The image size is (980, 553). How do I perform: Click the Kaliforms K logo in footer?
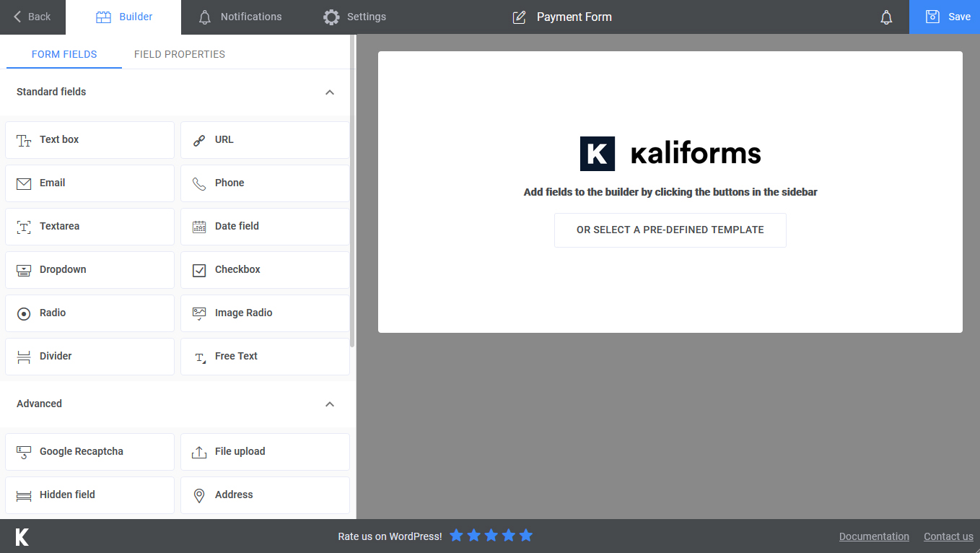22,536
